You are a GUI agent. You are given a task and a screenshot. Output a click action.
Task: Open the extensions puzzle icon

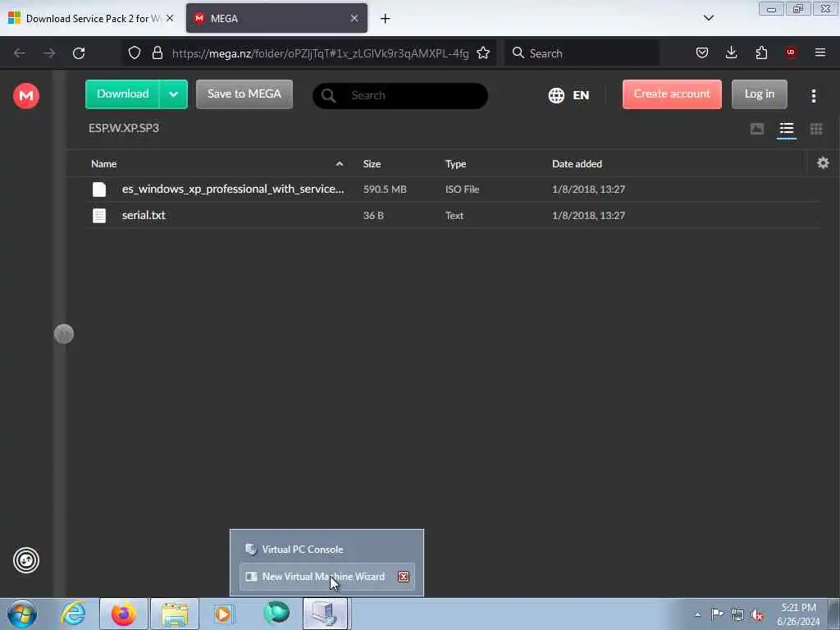point(761,52)
